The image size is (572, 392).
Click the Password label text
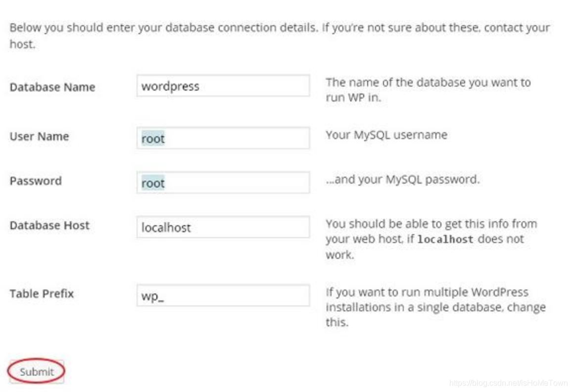tap(36, 181)
